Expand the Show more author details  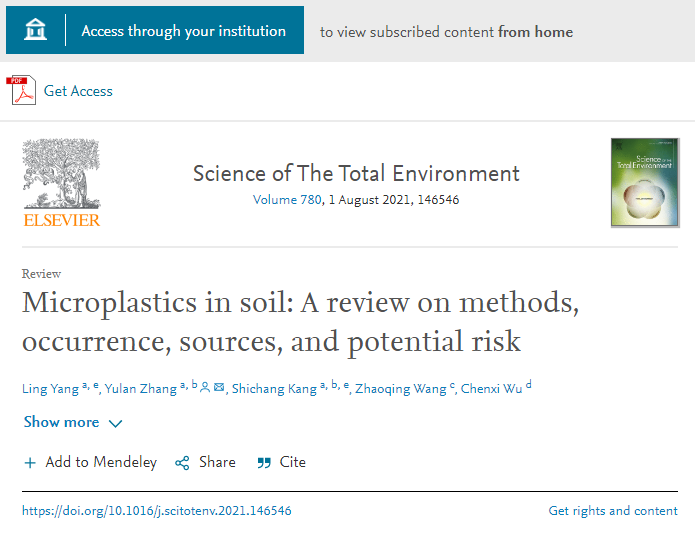pyautogui.click(x=61, y=422)
